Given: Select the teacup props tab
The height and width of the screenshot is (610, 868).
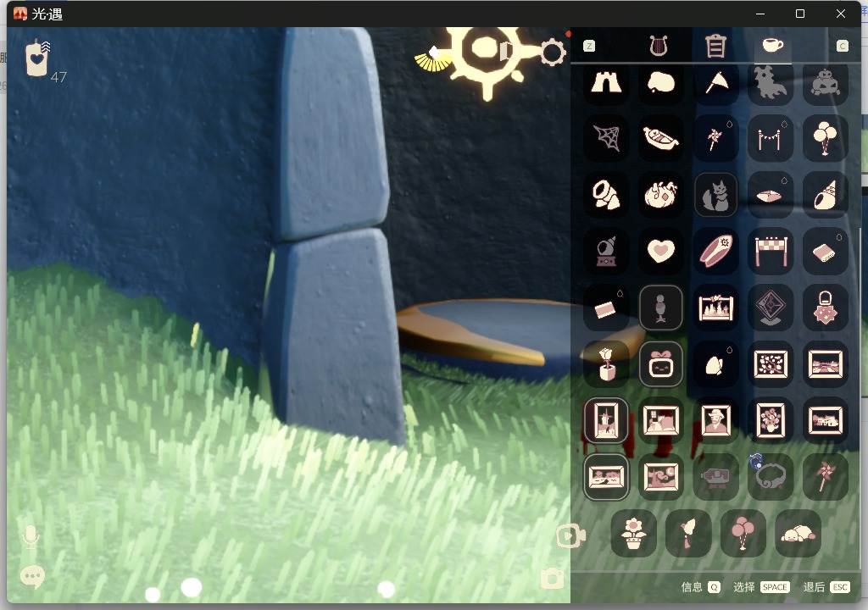Looking at the screenshot, I should coord(773,45).
